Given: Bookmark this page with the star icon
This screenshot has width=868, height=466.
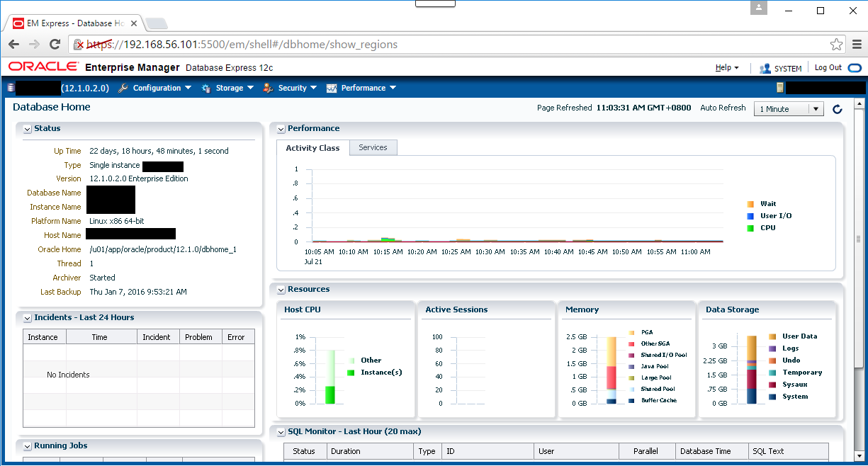Looking at the screenshot, I should [837, 44].
